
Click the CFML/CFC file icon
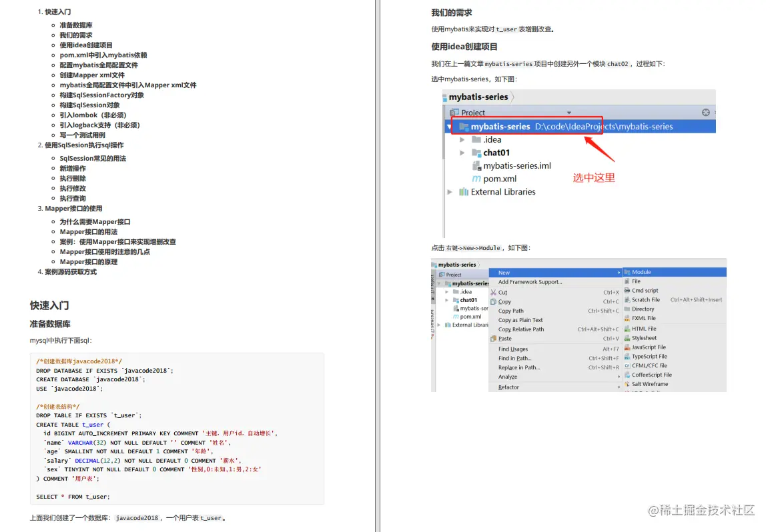tap(627, 365)
